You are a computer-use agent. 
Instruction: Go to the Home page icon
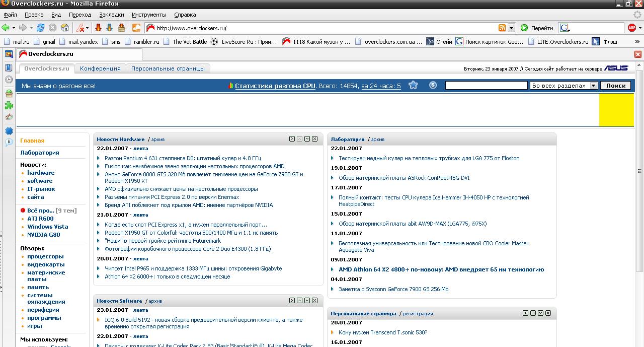pyautogui.click(x=65, y=28)
